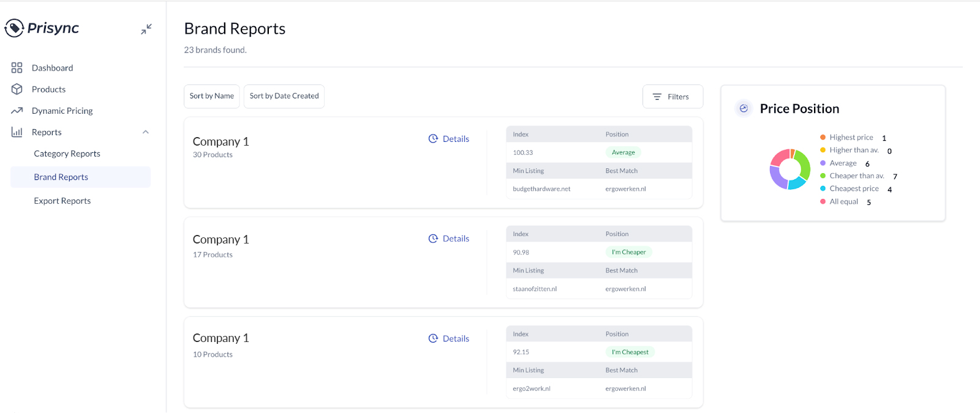Select Brand Reports in the sidebar

(61, 177)
